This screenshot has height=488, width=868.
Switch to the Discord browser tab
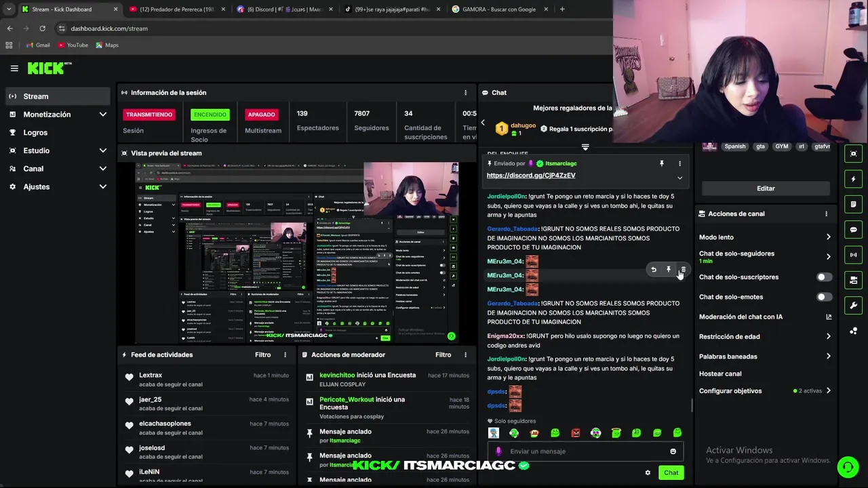[284, 9]
